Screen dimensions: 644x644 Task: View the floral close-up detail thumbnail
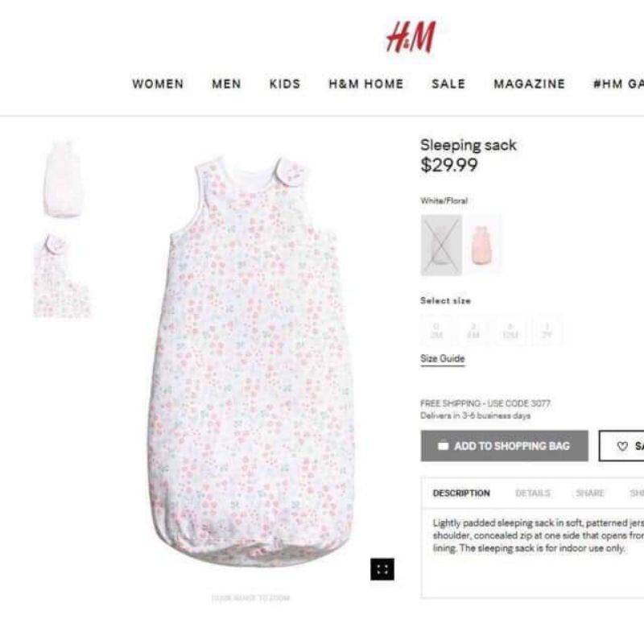point(62,275)
